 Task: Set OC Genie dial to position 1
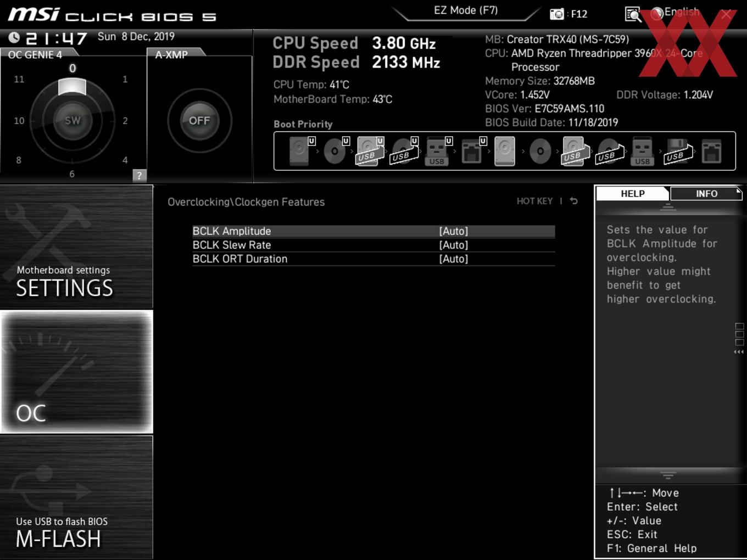(125, 79)
